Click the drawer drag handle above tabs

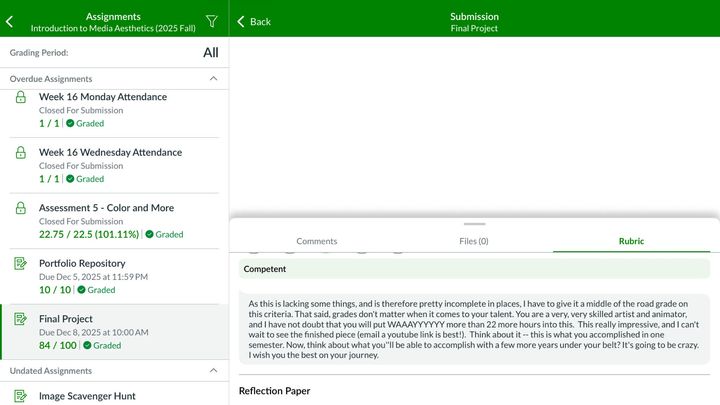(x=474, y=224)
